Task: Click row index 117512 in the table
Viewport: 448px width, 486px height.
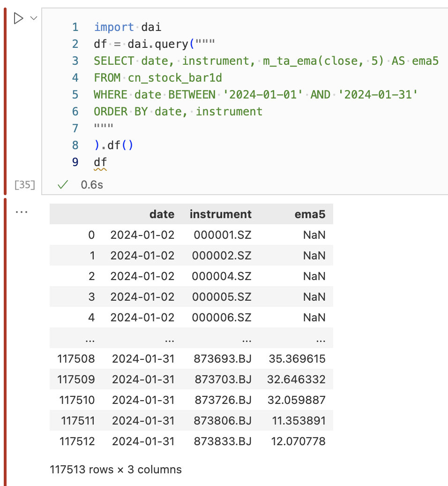Action: tap(77, 441)
